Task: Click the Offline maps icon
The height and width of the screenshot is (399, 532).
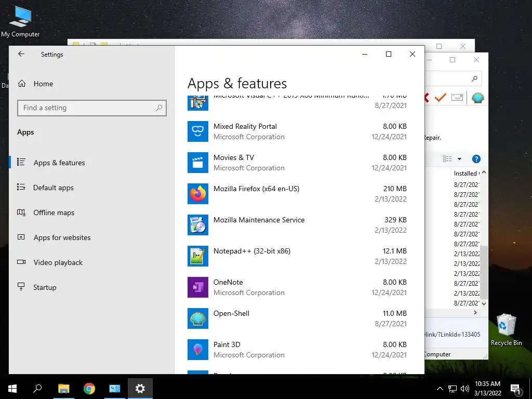Action: (x=21, y=212)
